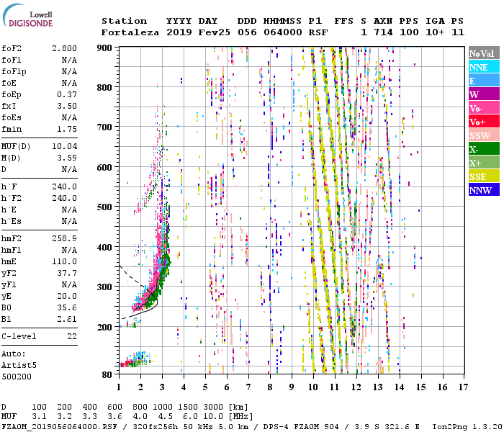504x432 pixels.
Task: Click the 10 label on frequency axis
Action: [313, 387]
